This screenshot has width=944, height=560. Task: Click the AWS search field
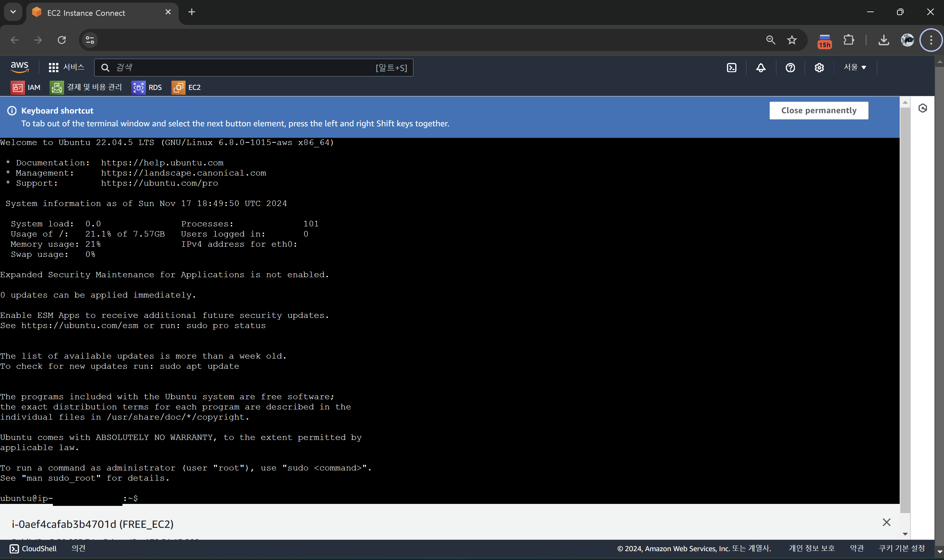pyautogui.click(x=253, y=68)
